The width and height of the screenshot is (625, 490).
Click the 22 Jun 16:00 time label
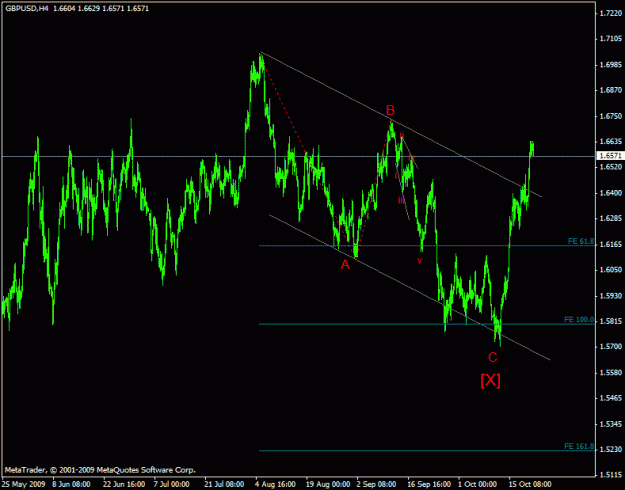click(124, 484)
